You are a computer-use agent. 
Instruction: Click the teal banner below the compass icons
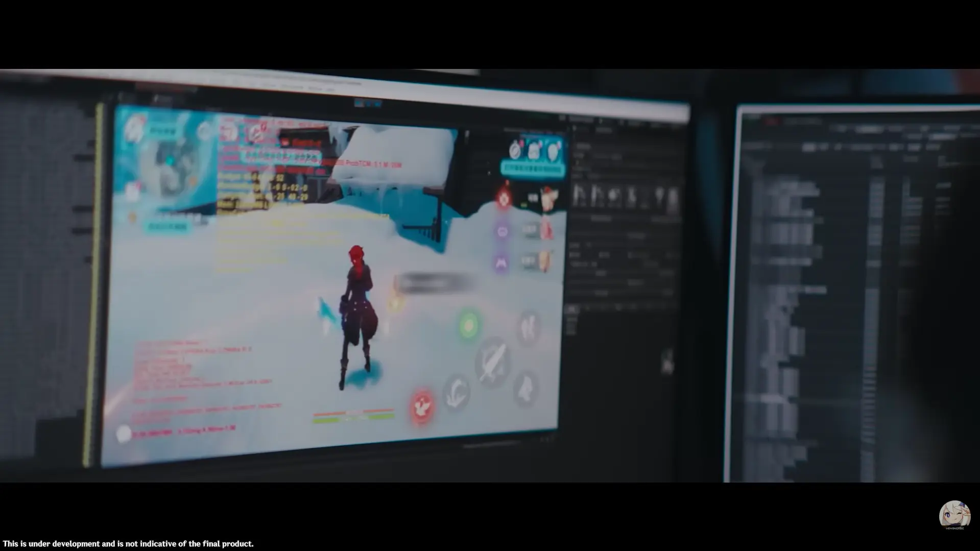(534, 169)
